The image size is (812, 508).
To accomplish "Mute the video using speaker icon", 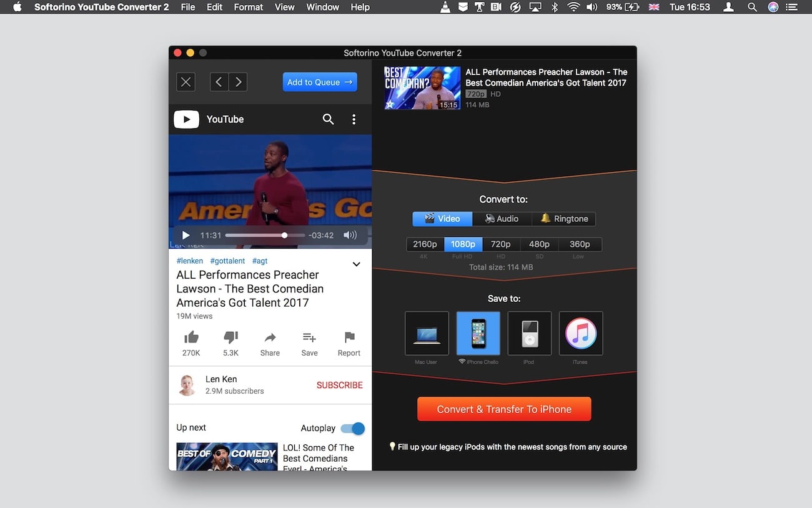I will pos(350,236).
